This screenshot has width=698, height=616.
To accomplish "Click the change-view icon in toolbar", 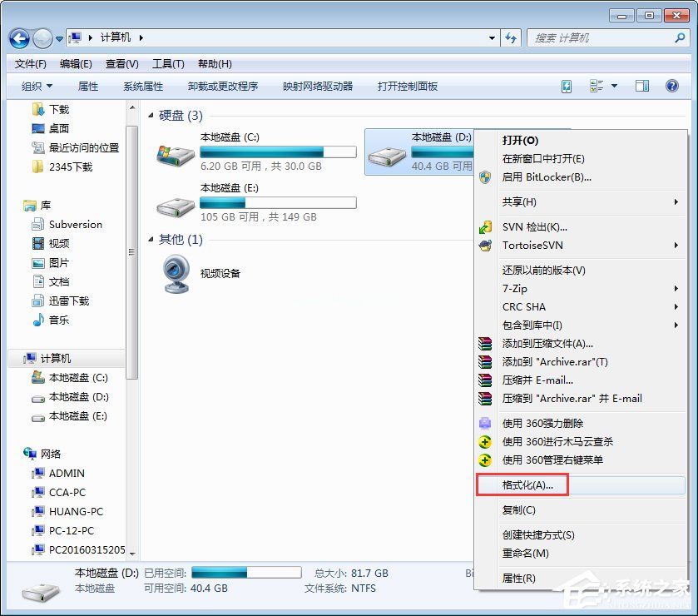I will pyautogui.click(x=596, y=86).
